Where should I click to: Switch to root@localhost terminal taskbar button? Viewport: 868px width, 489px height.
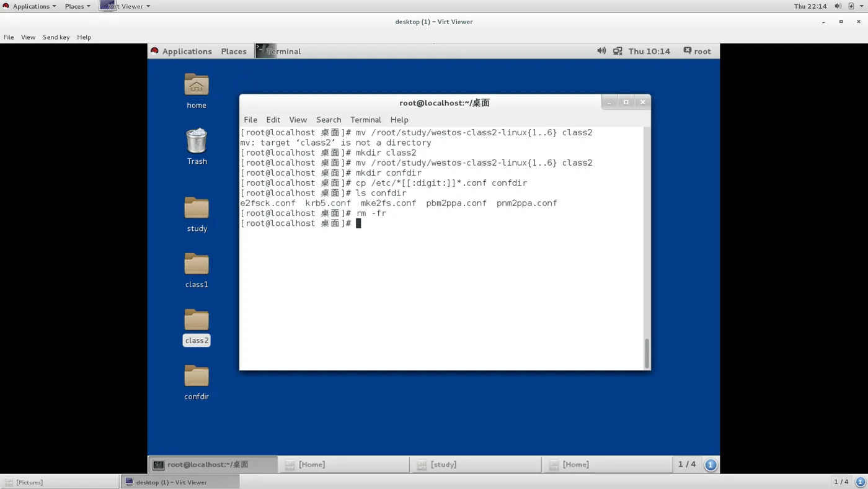[213, 464]
